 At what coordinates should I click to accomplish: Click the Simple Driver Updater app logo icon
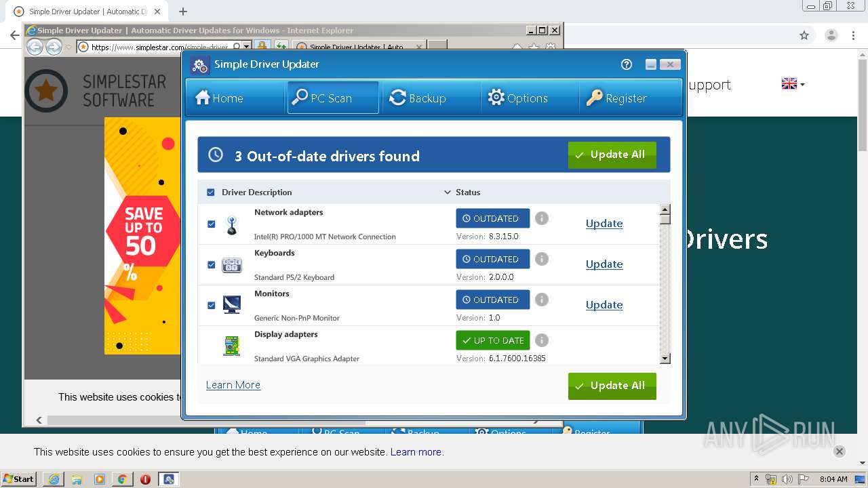[x=199, y=65]
